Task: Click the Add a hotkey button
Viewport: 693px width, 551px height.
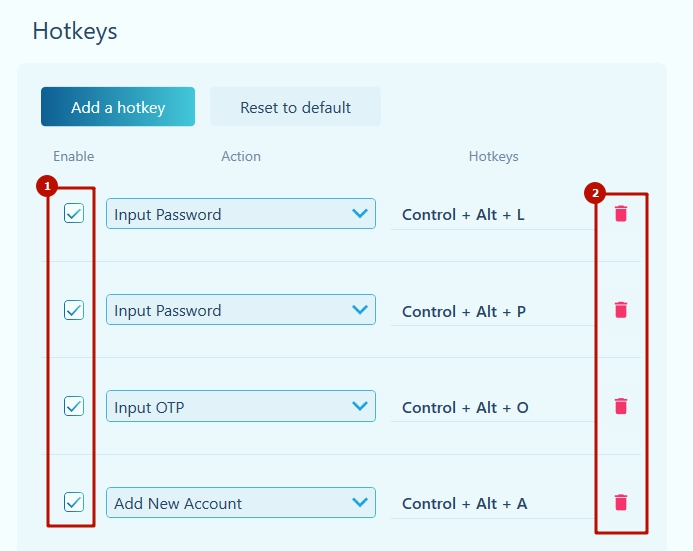Action: click(118, 107)
